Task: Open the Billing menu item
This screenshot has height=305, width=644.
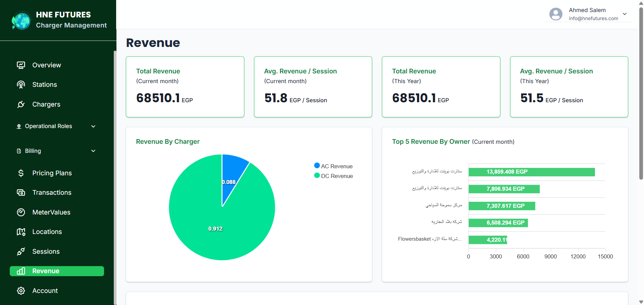Action: pos(33,151)
